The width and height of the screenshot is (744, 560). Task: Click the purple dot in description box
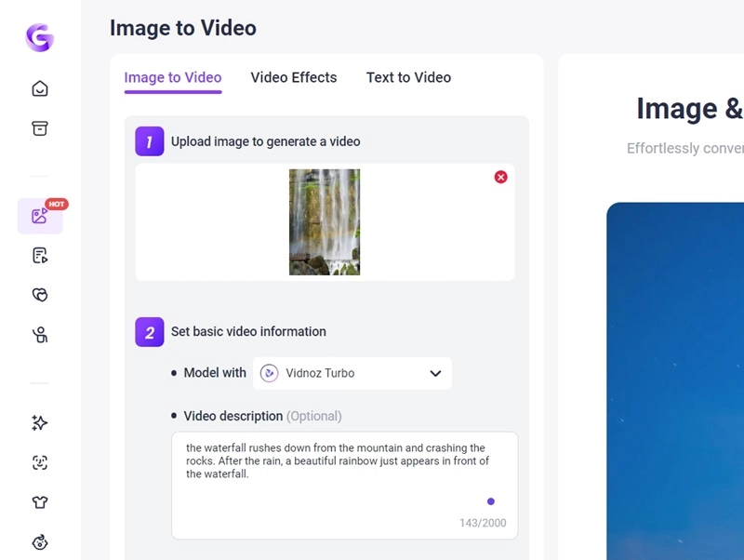(x=491, y=501)
